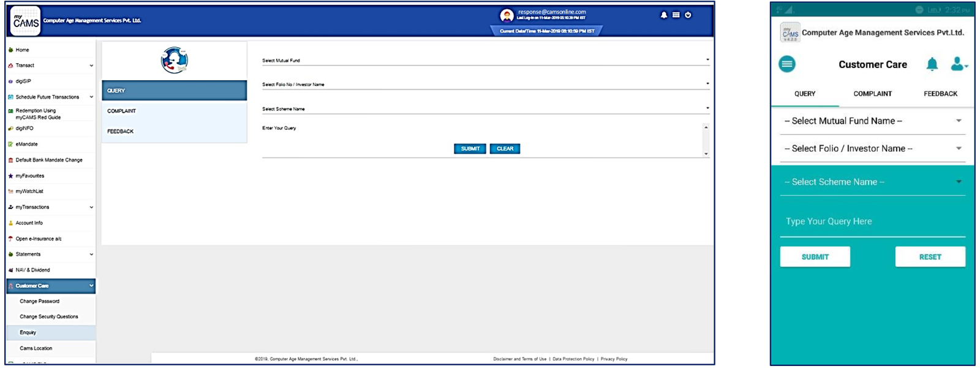Tap the round hamburger menu in mobile app
Screen dimensions: 980x374
coord(787,64)
